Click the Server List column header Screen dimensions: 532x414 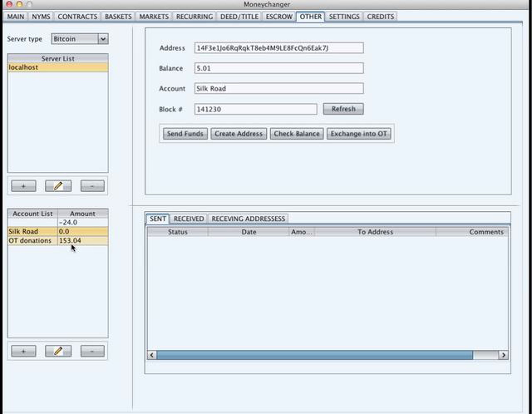click(58, 59)
